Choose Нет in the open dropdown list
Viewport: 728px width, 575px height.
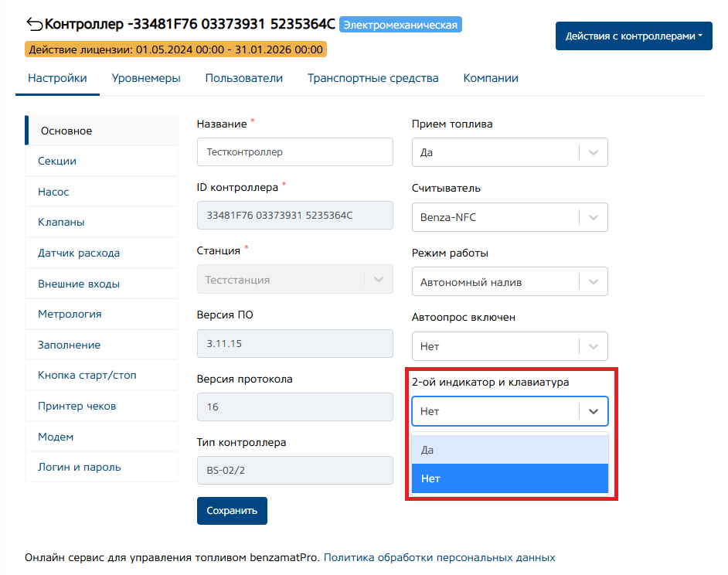point(510,478)
